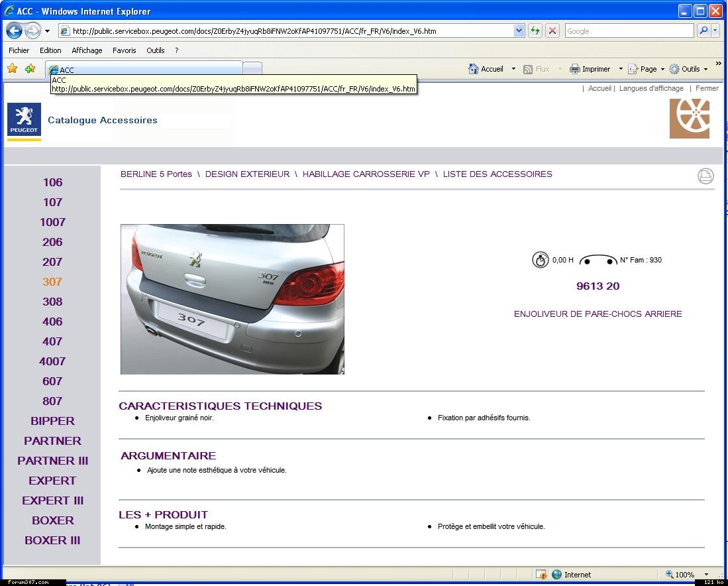This screenshot has height=586, width=728.
Task: Open the Affichage menu
Action: 87,50
